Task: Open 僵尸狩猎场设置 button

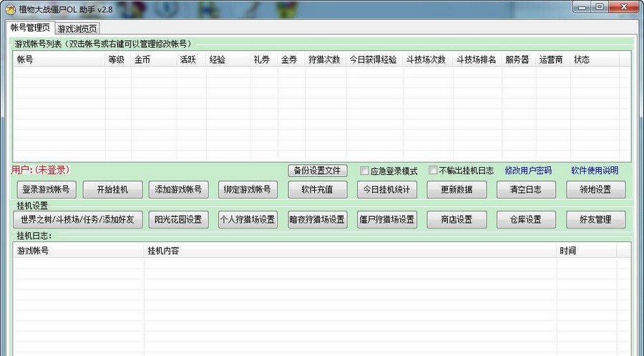Action: [x=387, y=219]
